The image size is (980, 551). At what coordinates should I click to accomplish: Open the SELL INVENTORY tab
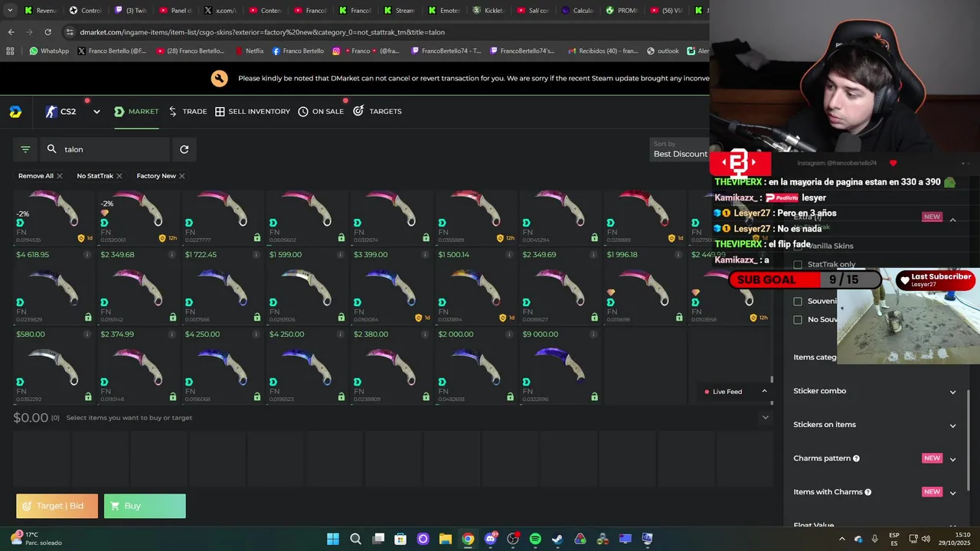coord(253,112)
